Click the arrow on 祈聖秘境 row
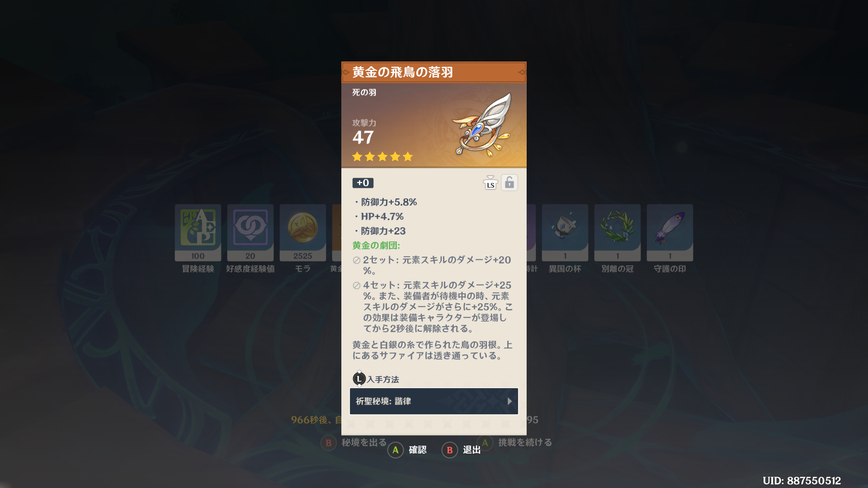Image resolution: width=868 pixels, height=488 pixels. [509, 401]
